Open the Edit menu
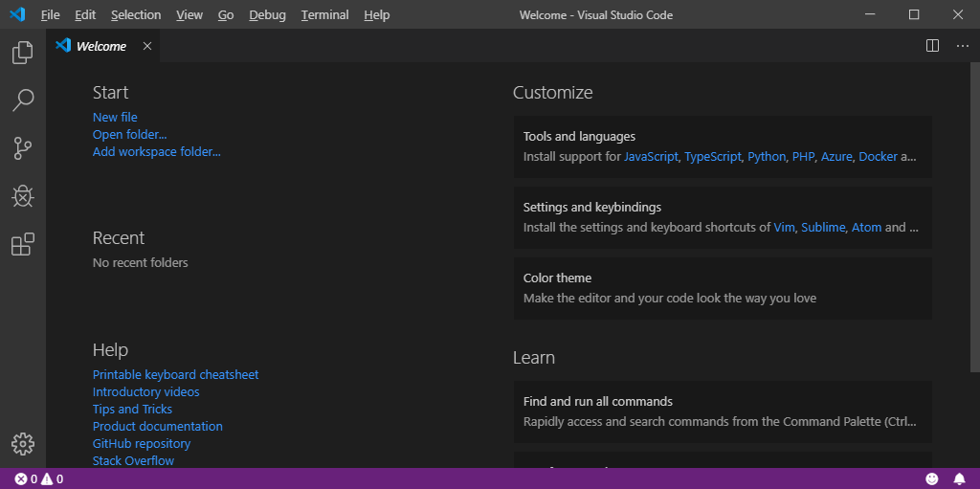Image resolution: width=980 pixels, height=489 pixels. (85, 15)
